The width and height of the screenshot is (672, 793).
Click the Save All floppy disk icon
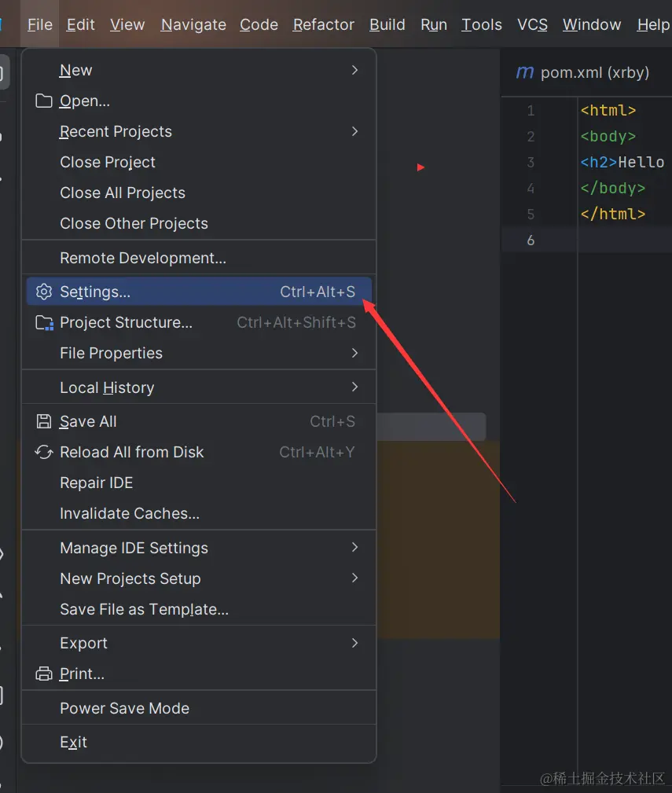pos(44,421)
